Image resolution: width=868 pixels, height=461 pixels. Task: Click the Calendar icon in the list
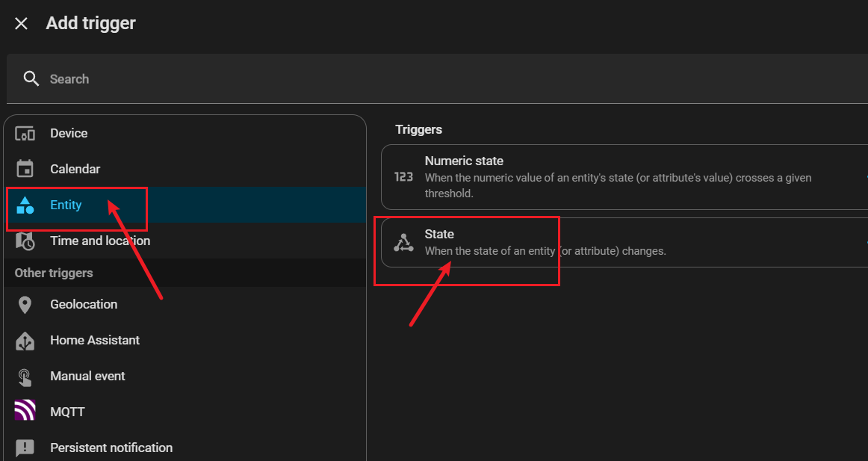pyautogui.click(x=25, y=169)
